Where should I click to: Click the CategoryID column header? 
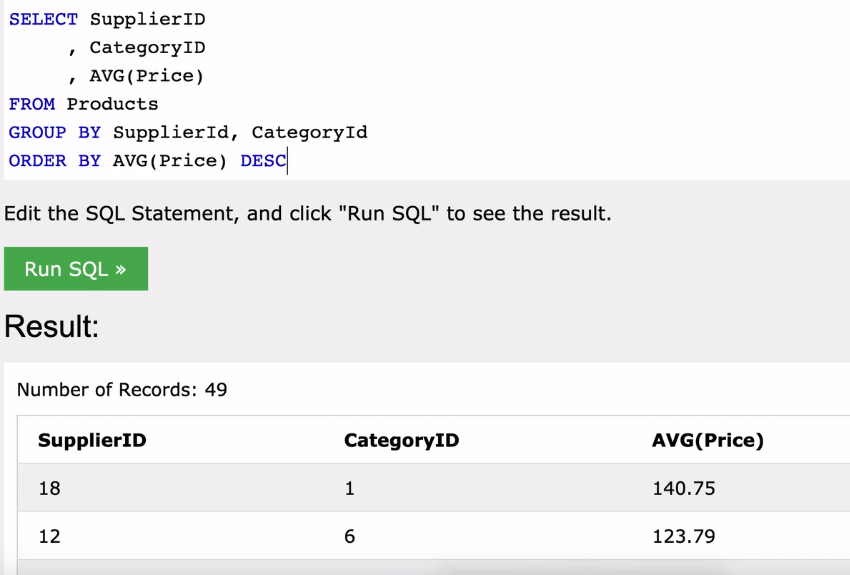tap(402, 440)
